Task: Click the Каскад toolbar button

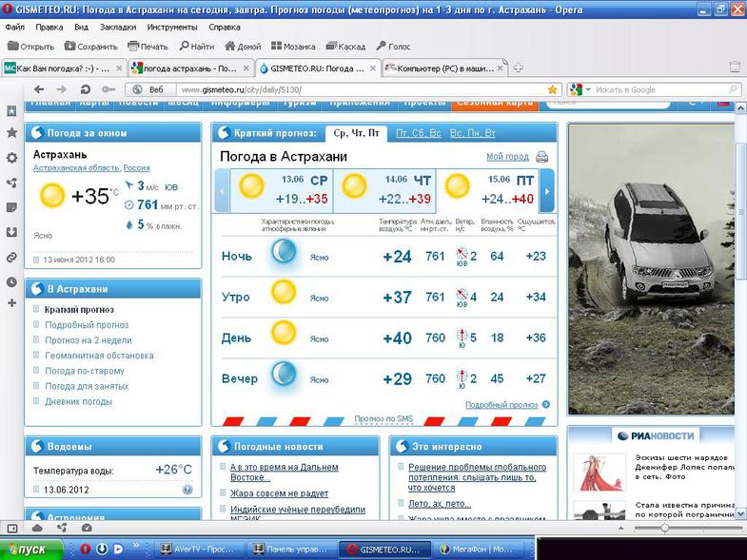Action: coord(345,47)
